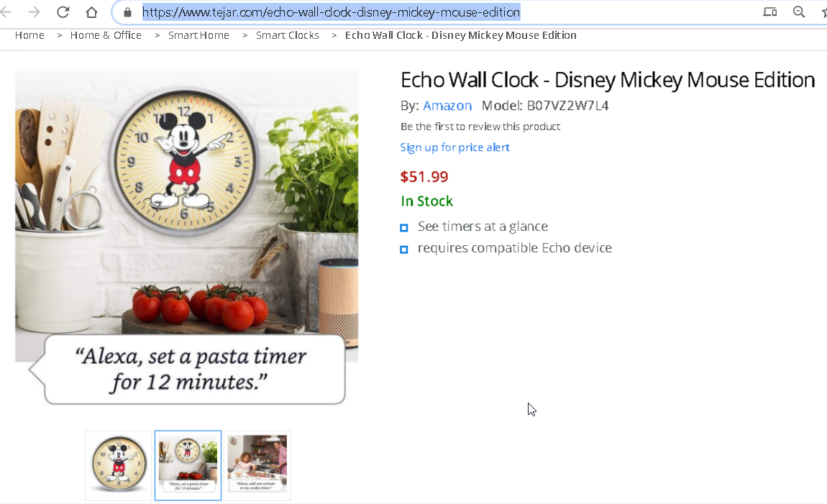This screenshot has height=504, width=827.
Task: Click Sign up for price alert
Action: point(454,147)
